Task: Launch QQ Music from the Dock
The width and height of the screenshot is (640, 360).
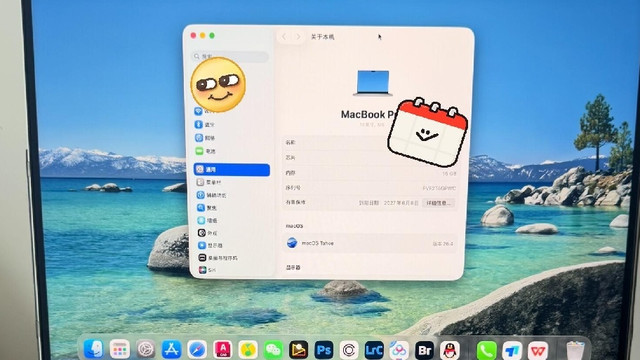Action: click(248, 349)
